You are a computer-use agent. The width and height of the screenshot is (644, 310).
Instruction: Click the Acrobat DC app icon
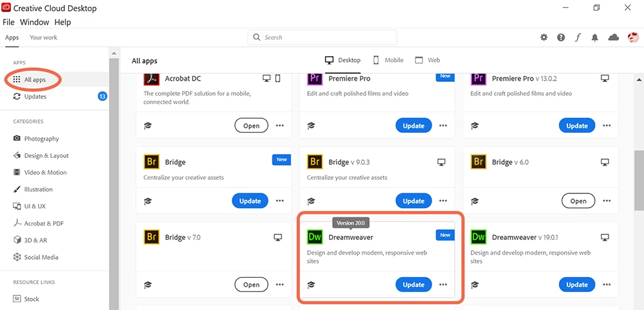click(x=151, y=78)
